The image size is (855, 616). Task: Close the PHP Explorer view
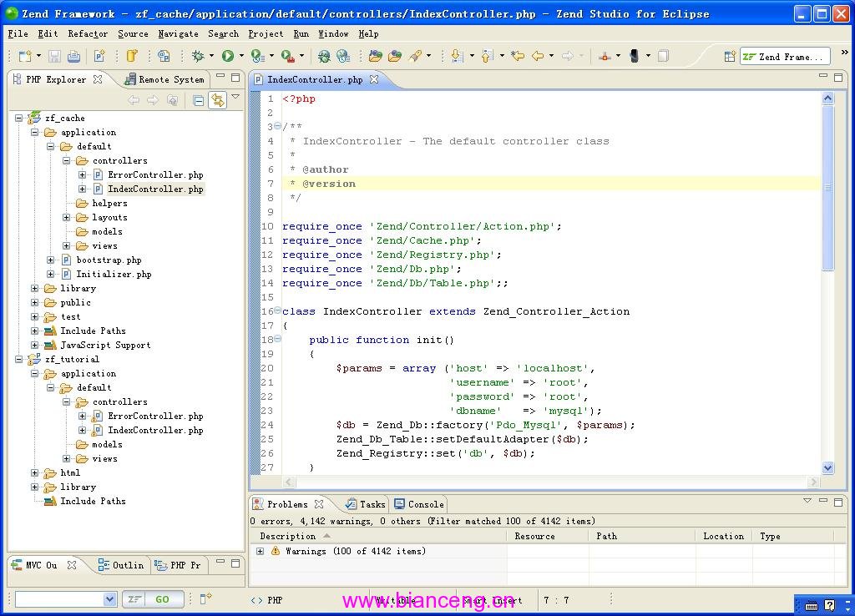tap(98, 79)
